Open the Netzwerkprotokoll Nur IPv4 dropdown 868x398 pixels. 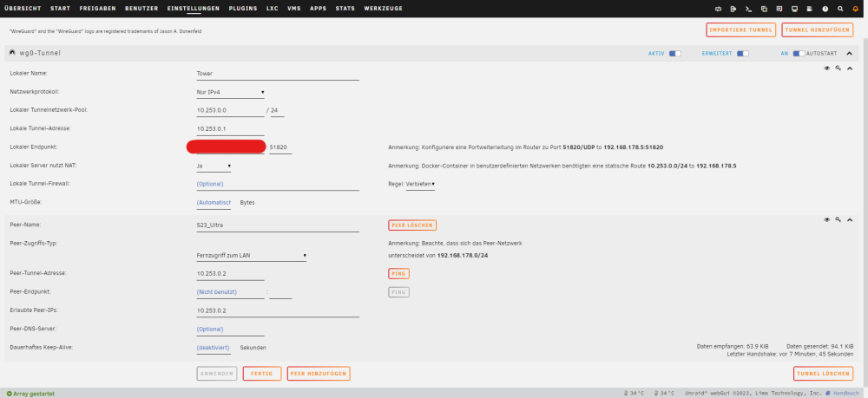(230, 92)
